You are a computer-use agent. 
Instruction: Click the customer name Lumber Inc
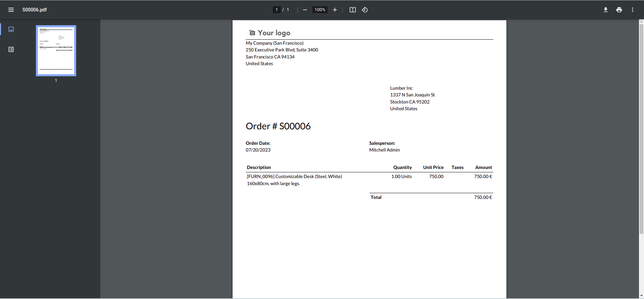point(401,88)
